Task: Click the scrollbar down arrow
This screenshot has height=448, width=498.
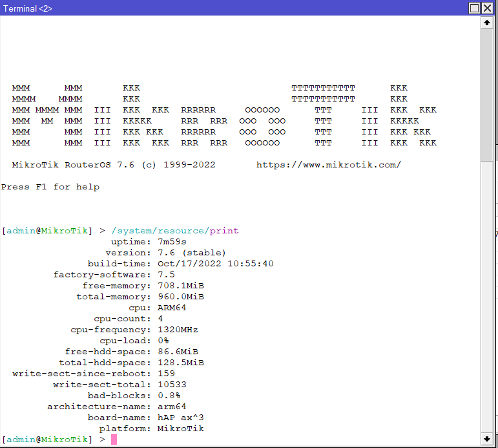Action: coord(486,439)
